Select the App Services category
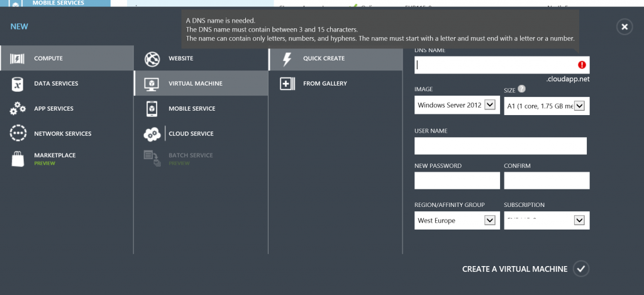Screen dimensions: 644x295 pos(67,108)
